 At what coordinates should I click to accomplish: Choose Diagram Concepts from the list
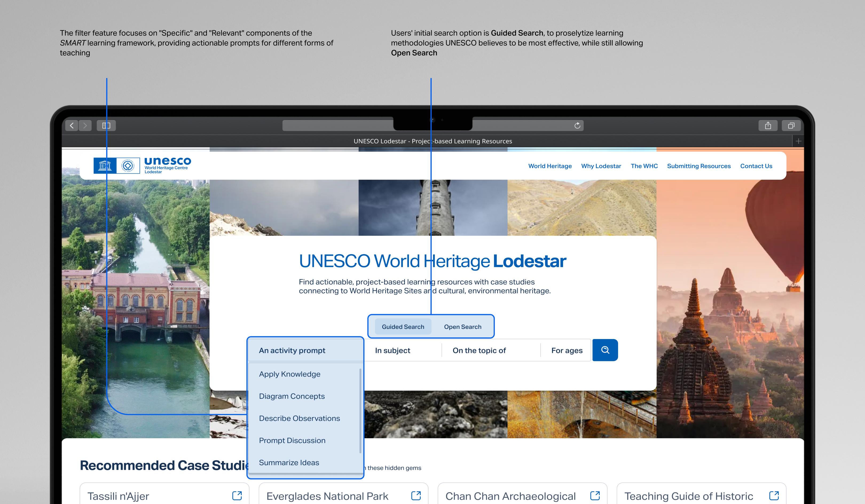pyautogui.click(x=304, y=396)
